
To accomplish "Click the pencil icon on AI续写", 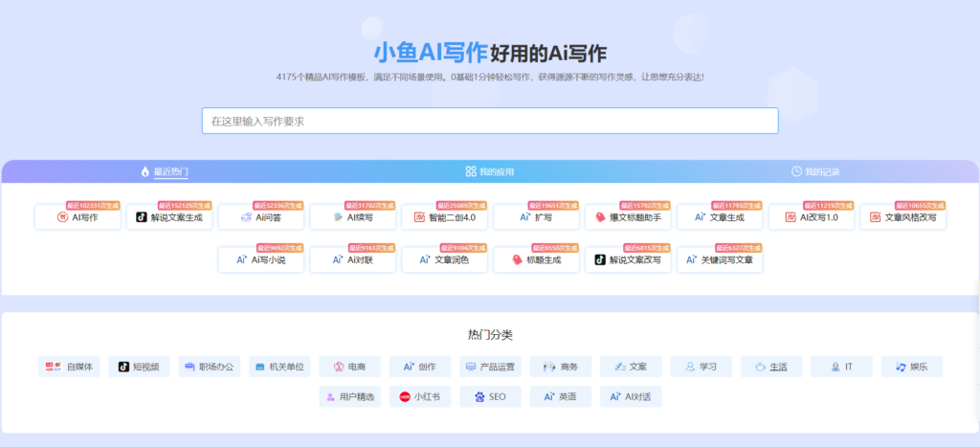I will [x=338, y=217].
